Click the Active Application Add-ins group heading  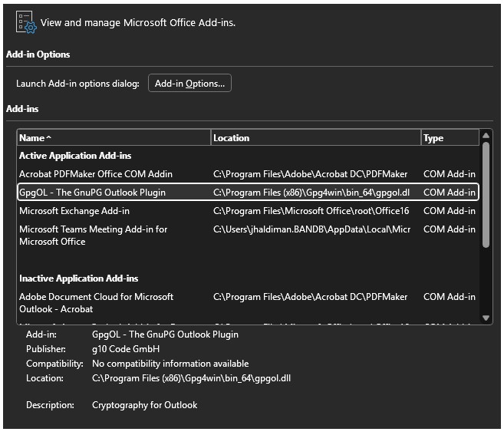[x=75, y=156]
